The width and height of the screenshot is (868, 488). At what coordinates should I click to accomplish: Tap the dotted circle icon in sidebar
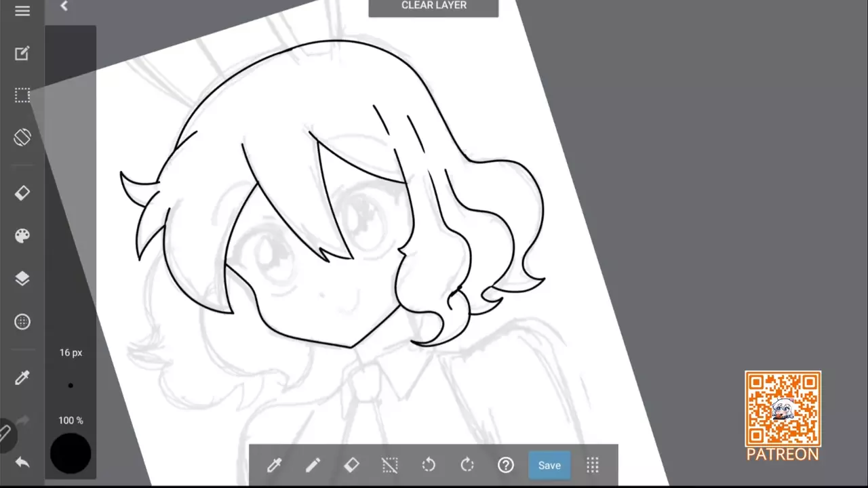coord(22,322)
